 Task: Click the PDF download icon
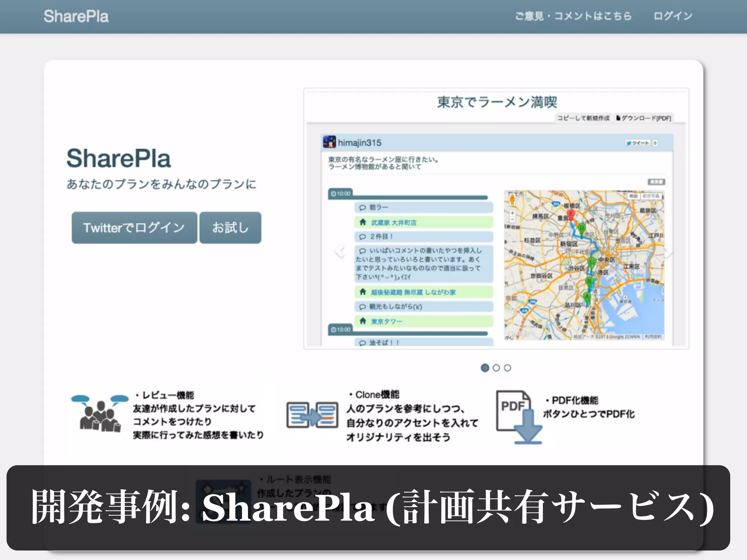pyautogui.click(x=519, y=417)
